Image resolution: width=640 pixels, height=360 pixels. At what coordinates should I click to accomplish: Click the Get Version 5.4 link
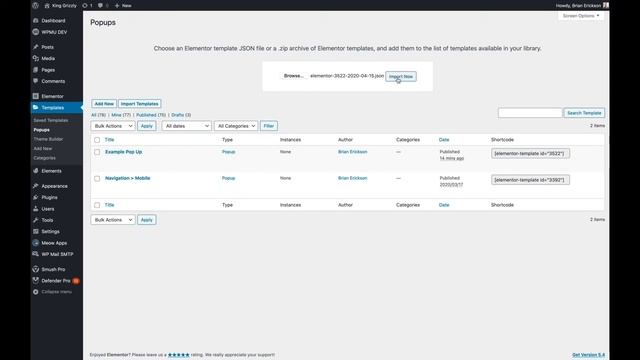589,355
